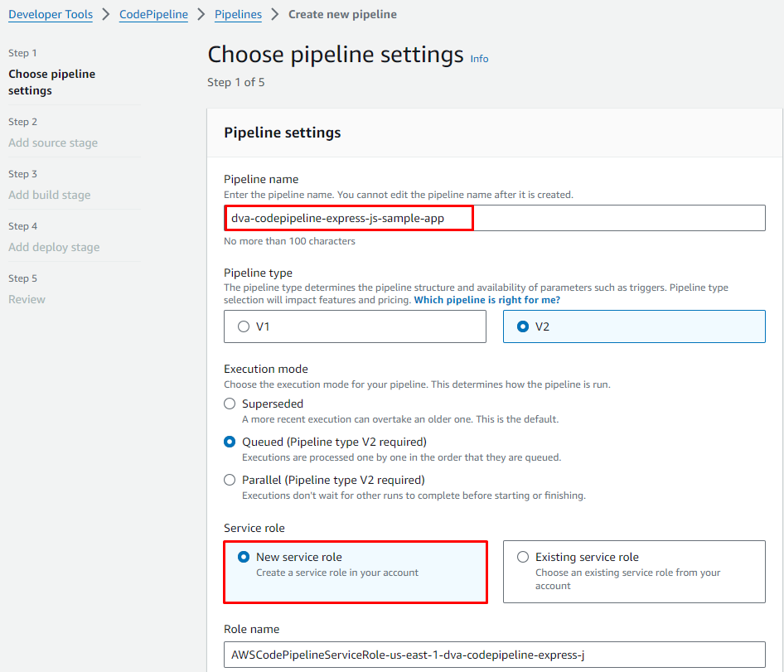This screenshot has height=672, width=784.
Task: Navigate to Pipelines breadcrumb link
Action: 238,14
